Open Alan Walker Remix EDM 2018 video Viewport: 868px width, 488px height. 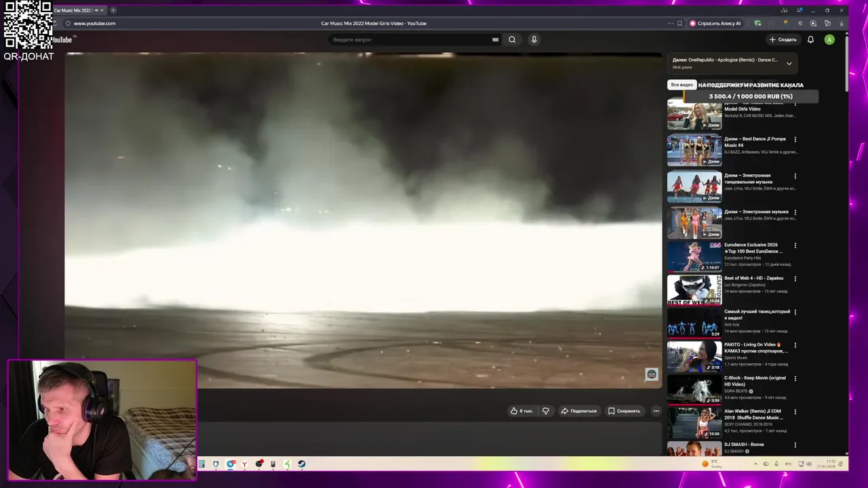click(694, 422)
